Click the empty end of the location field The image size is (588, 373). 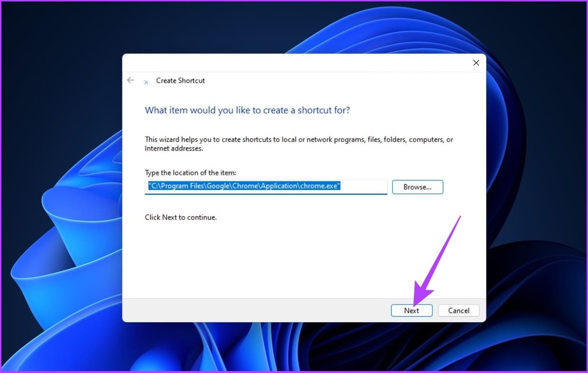pyautogui.click(x=364, y=187)
